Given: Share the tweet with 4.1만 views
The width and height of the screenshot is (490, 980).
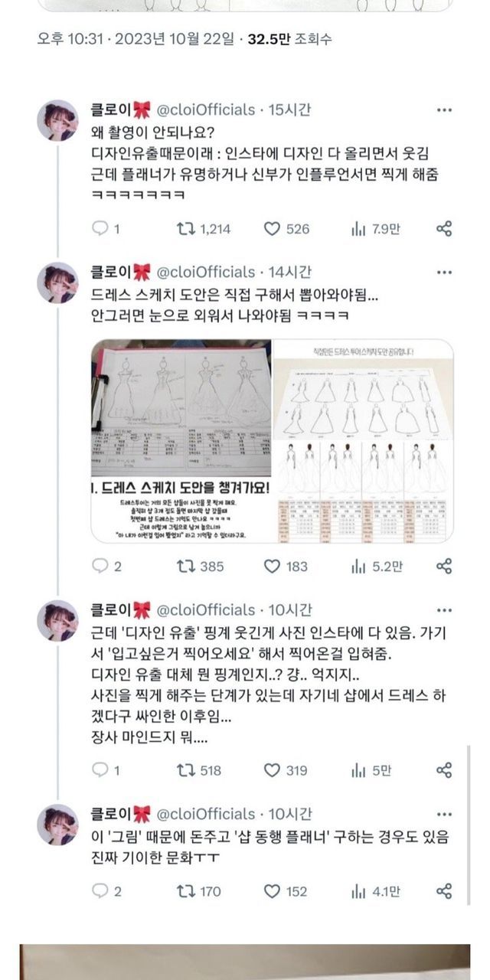Looking at the screenshot, I should point(444,891).
